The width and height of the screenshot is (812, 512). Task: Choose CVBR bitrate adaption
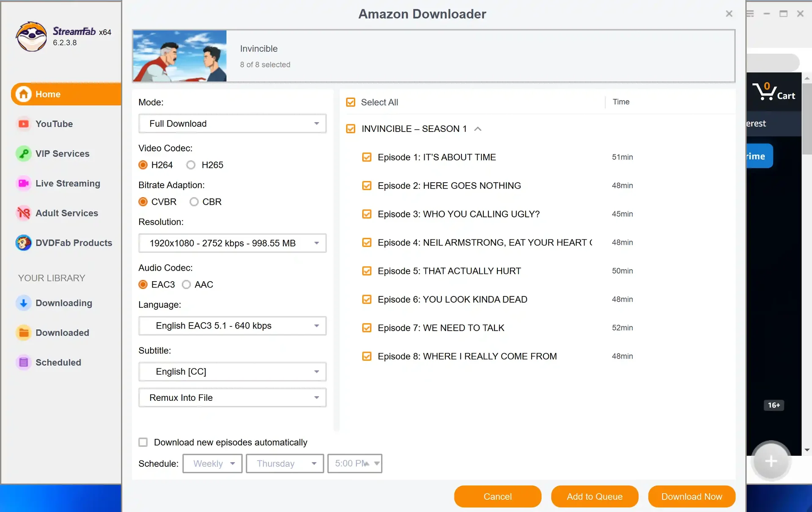(x=143, y=202)
